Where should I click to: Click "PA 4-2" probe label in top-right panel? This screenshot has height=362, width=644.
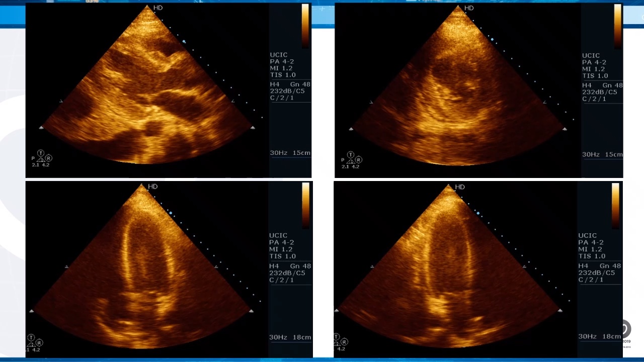click(594, 62)
